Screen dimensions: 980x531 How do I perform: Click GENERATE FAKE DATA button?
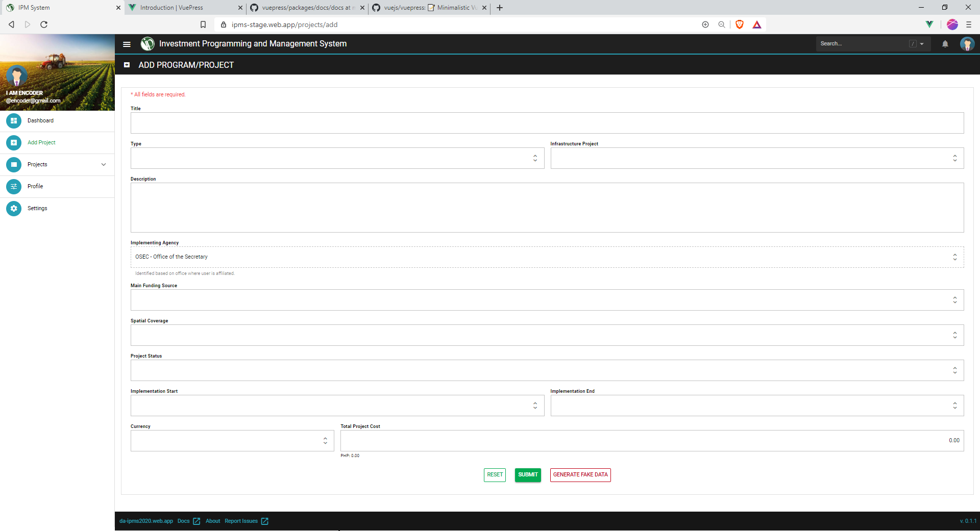[x=580, y=475]
